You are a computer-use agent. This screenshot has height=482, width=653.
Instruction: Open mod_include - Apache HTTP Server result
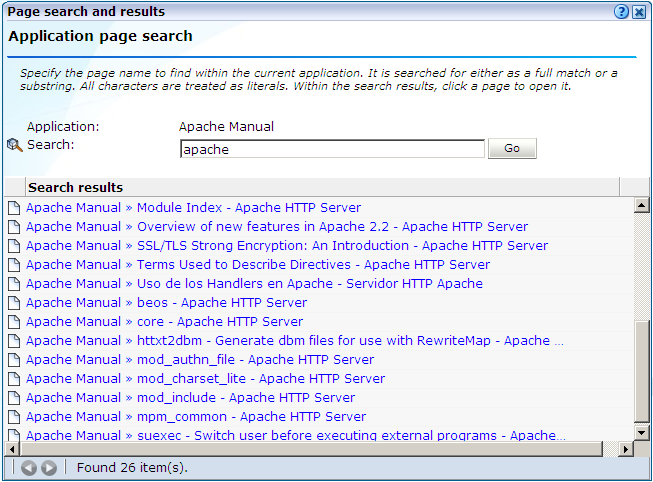point(190,397)
